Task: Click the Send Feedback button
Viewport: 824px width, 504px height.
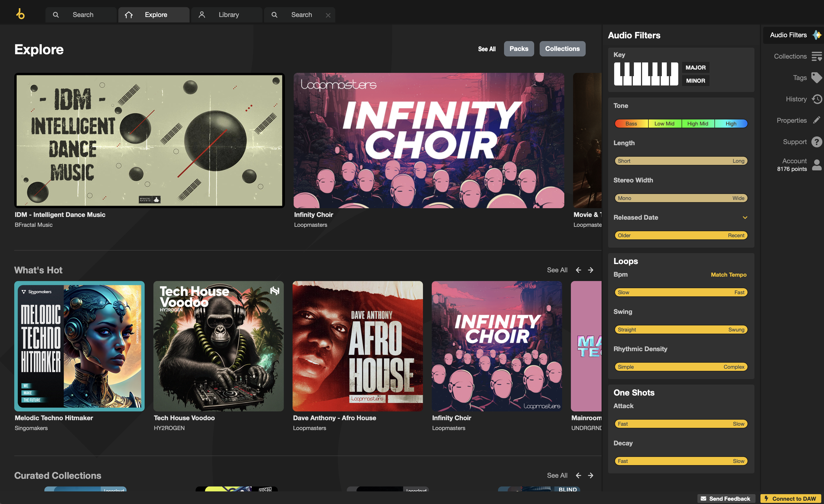Action: point(726,498)
